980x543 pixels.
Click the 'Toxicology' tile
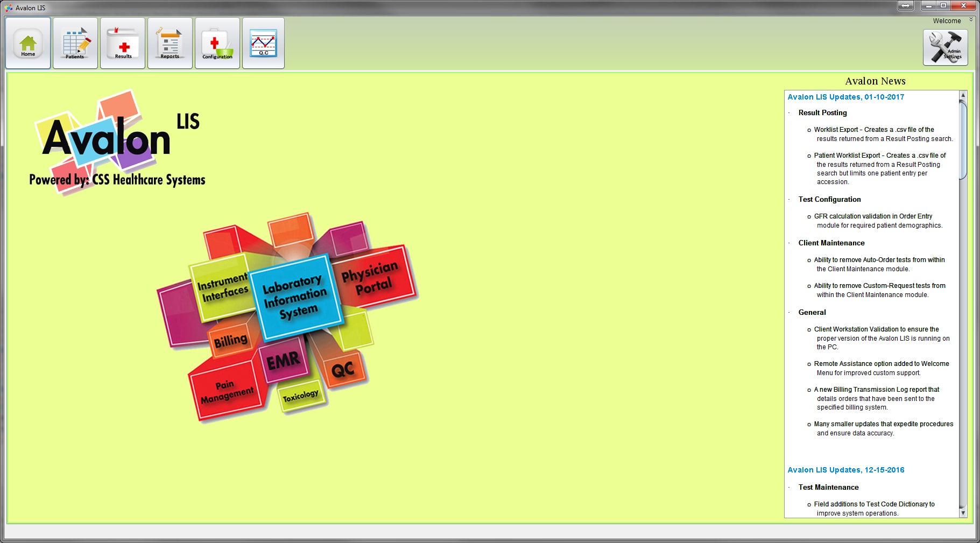pos(301,397)
